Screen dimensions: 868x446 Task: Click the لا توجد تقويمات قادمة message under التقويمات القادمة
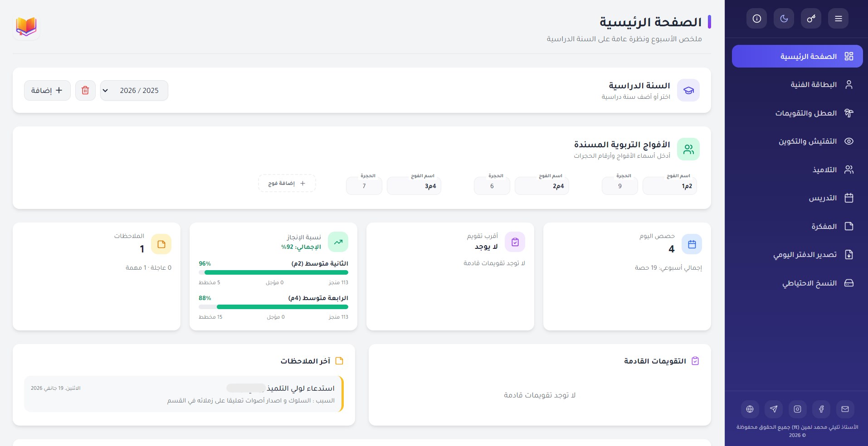(x=540, y=395)
